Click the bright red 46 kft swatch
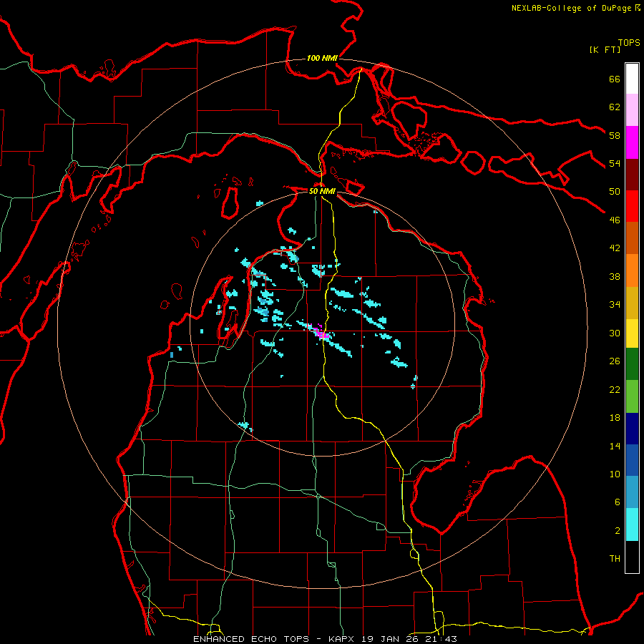Viewport: 644px width, 644px height. 632,206
